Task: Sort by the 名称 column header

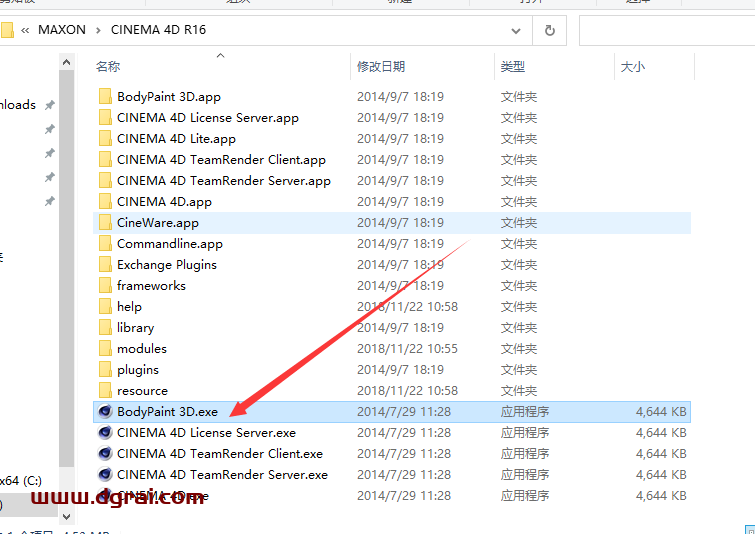Action: (108, 66)
